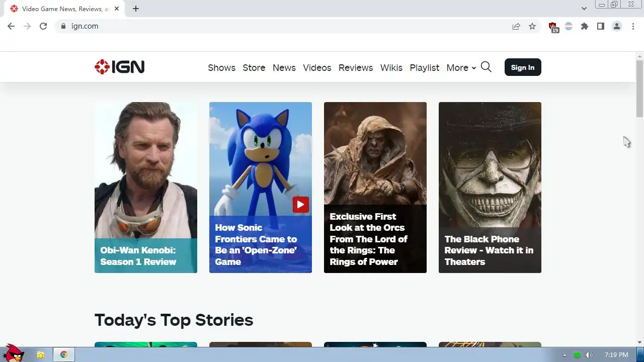Open the Videos section
This screenshot has width=644, height=362.
pos(317,67)
